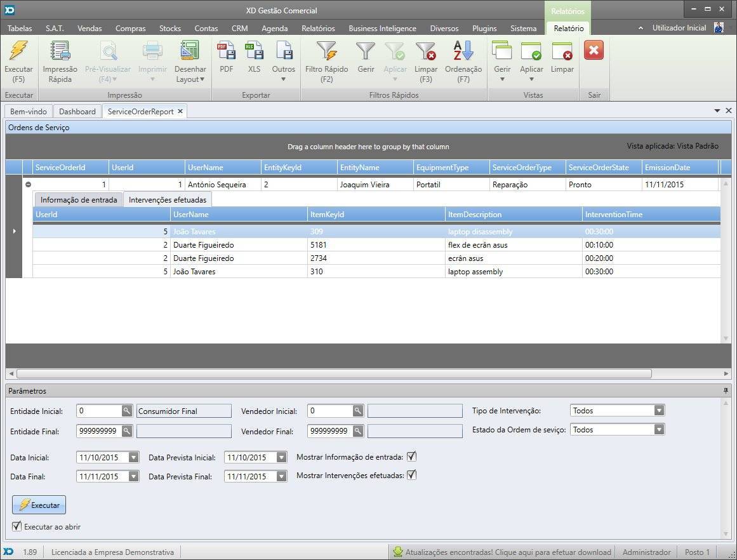Toggle Mostrar Informação de entrada checkbox
Viewport: 737px width, 560px height.
click(x=411, y=457)
